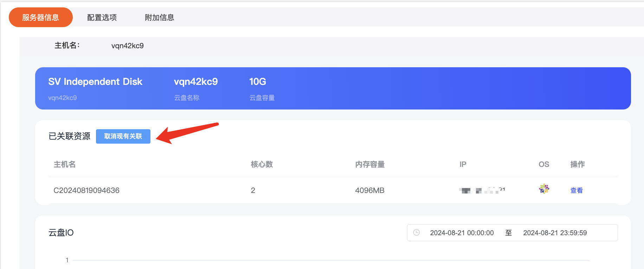The width and height of the screenshot is (644, 269).
Task: Click the 核心数 column header
Action: point(262,164)
